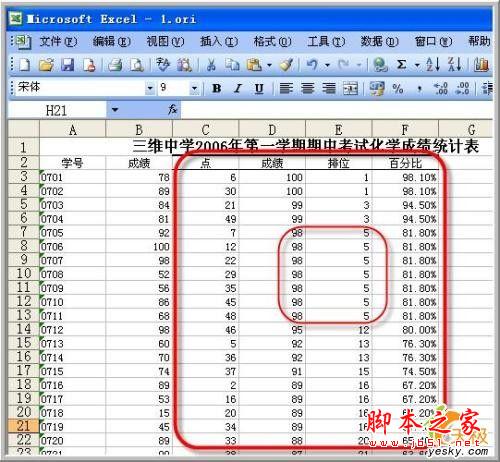
Task: Activate the Format Painter brush
Action: 286,64
